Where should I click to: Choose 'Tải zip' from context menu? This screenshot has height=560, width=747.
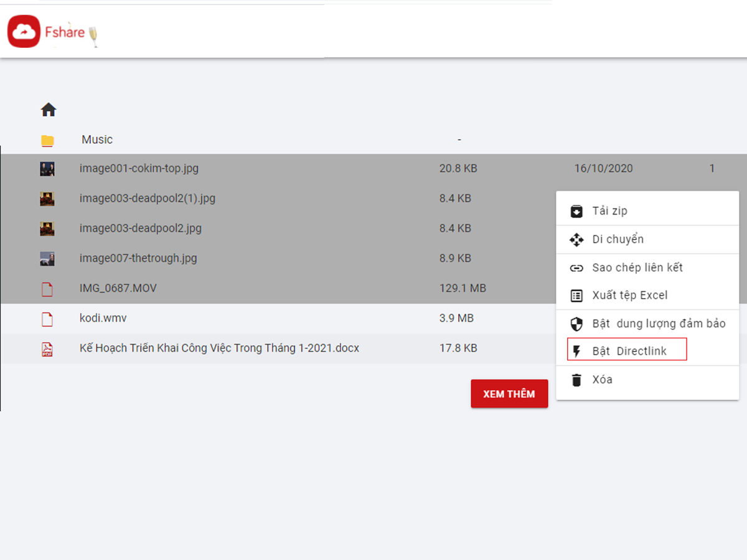click(609, 211)
